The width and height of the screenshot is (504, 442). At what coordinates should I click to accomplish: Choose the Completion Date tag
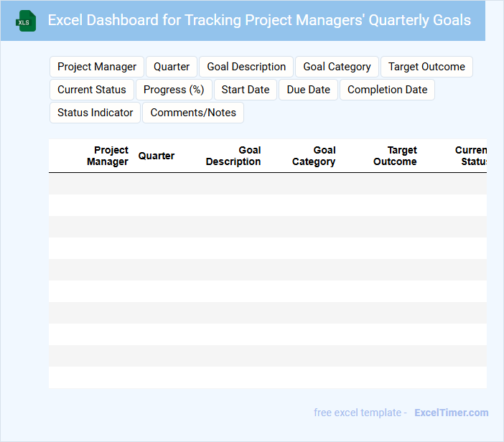point(387,90)
